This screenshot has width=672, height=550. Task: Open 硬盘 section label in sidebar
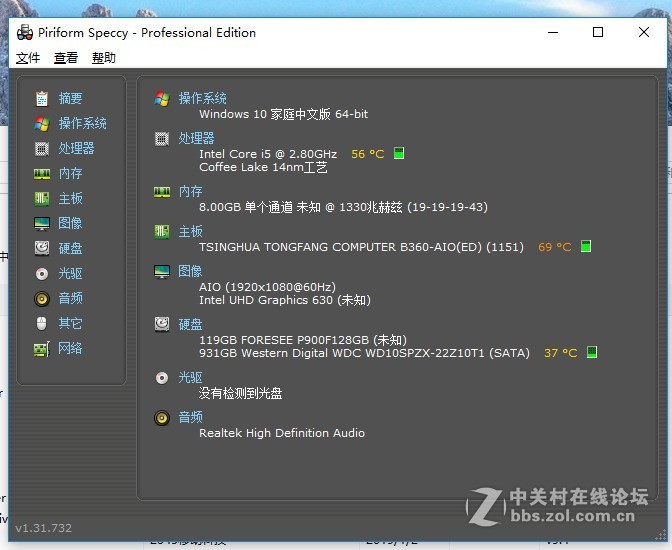click(x=70, y=248)
